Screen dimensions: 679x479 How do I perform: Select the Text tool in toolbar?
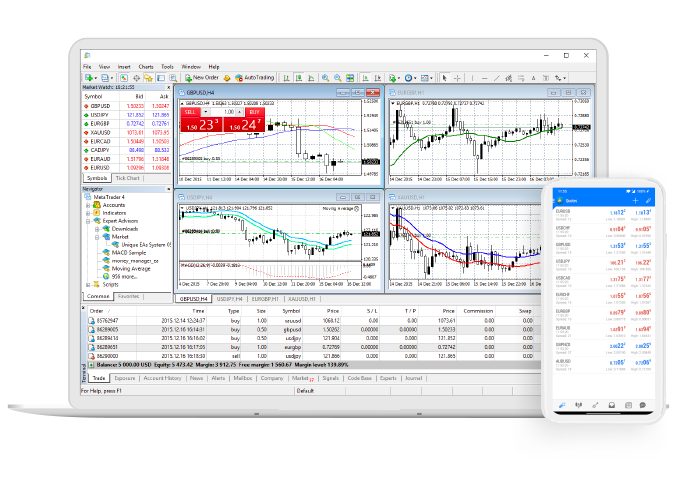(534, 78)
